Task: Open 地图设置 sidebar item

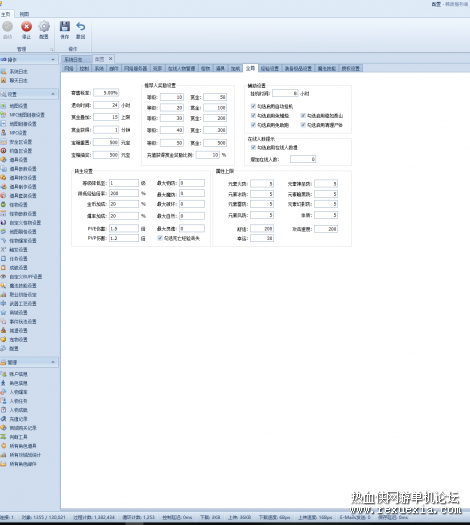Action: click(x=18, y=106)
